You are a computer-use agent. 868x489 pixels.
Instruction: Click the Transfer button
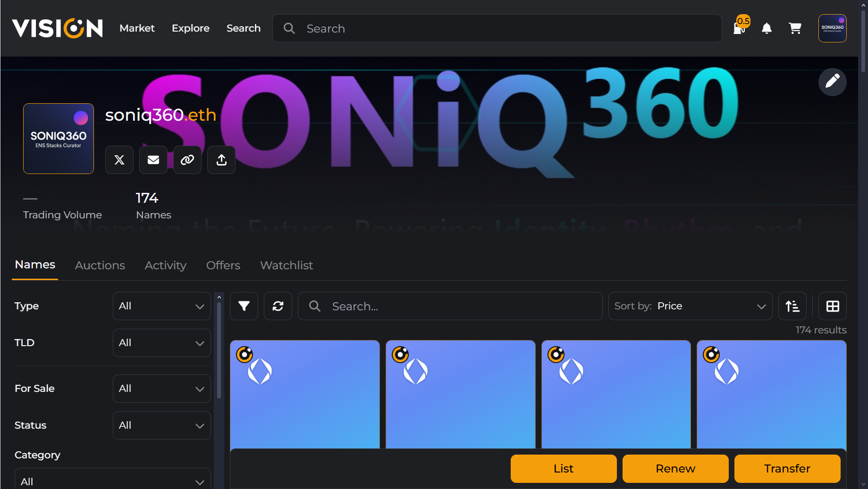coord(787,469)
